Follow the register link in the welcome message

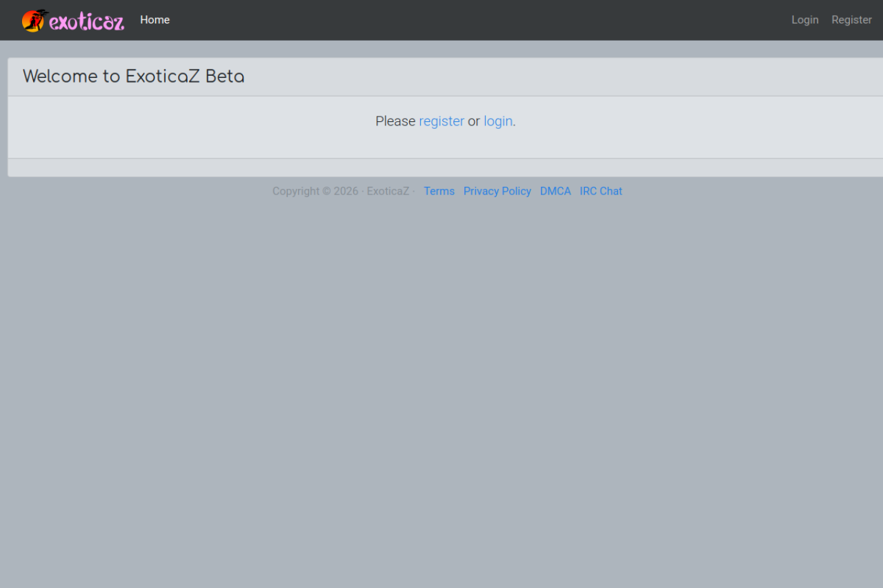[x=441, y=121]
